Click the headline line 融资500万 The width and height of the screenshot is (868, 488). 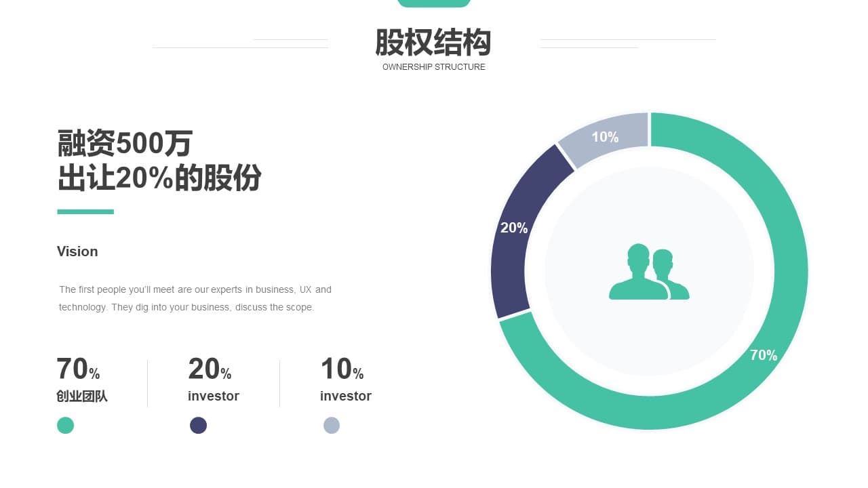[x=125, y=144]
